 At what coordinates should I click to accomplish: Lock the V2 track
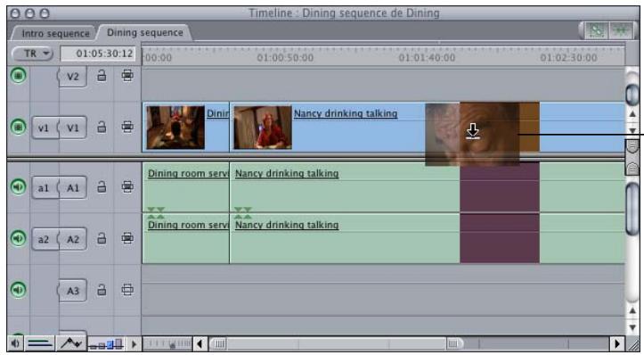[102, 76]
